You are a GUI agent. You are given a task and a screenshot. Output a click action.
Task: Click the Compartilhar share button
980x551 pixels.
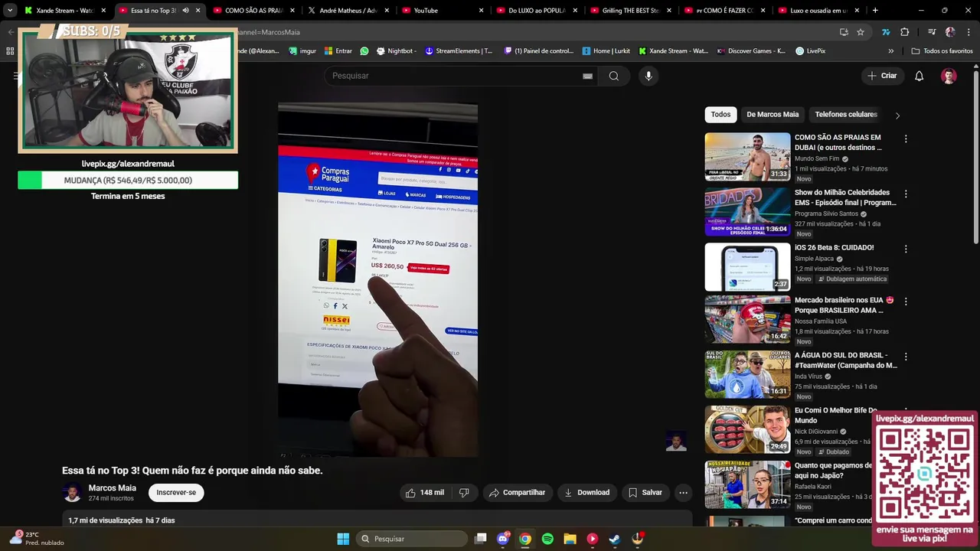517,493
